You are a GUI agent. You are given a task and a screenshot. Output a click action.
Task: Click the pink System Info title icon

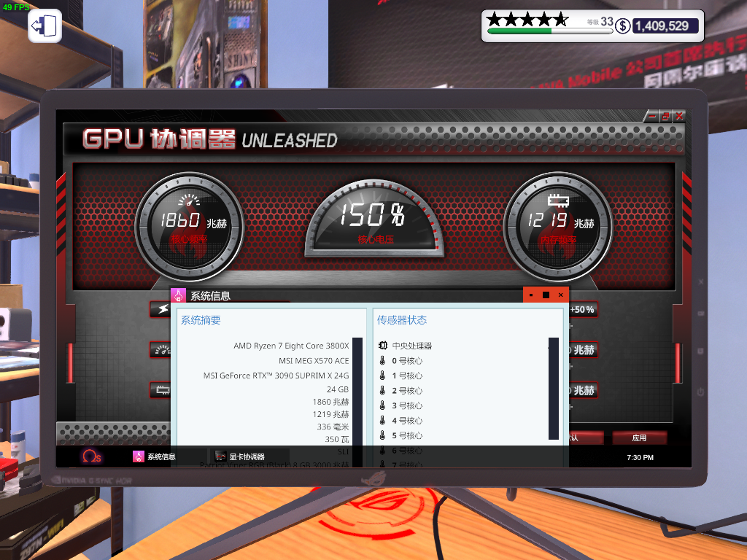[x=179, y=295]
